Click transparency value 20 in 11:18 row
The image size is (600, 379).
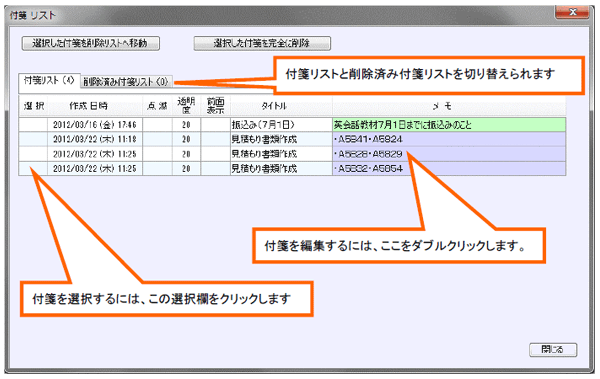[x=186, y=139]
